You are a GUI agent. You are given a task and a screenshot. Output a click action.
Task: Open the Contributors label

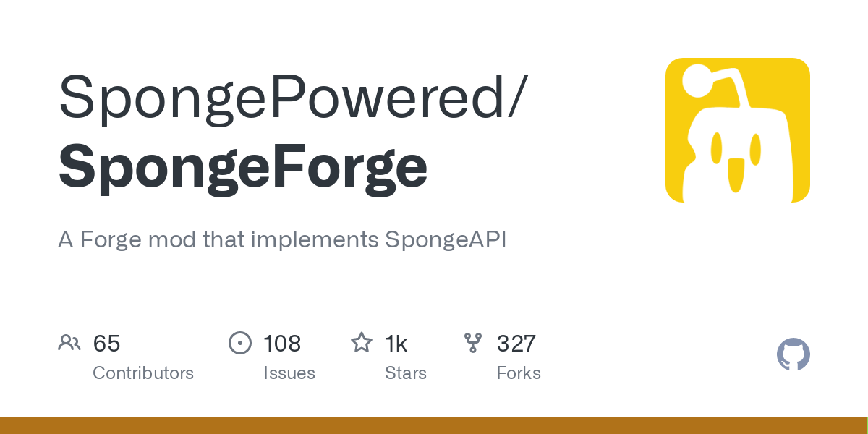[143, 373]
